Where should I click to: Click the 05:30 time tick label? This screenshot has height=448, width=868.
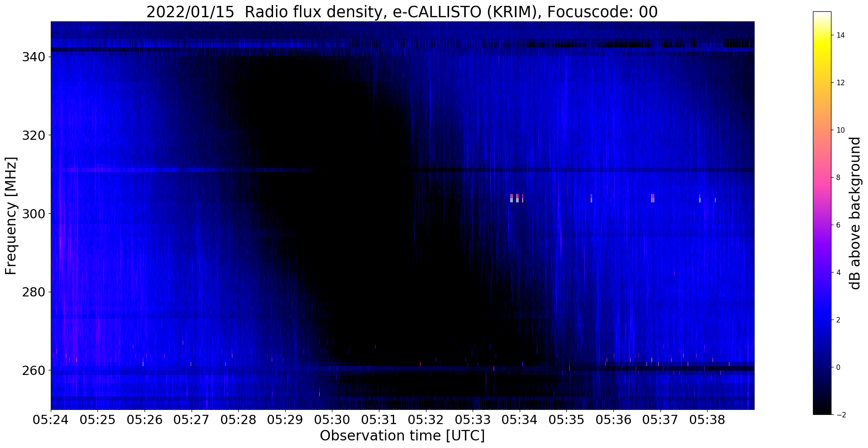332,420
